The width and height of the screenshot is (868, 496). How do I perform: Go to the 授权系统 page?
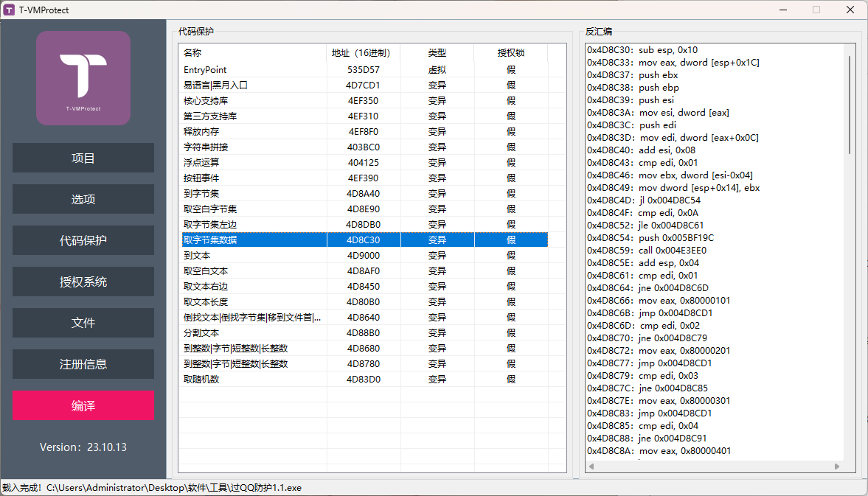pos(83,282)
